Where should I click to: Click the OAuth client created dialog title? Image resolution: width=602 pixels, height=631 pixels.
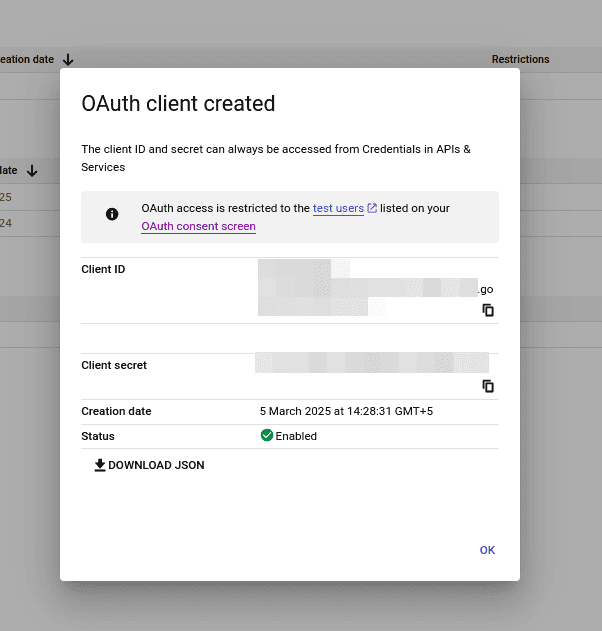[178, 104]
